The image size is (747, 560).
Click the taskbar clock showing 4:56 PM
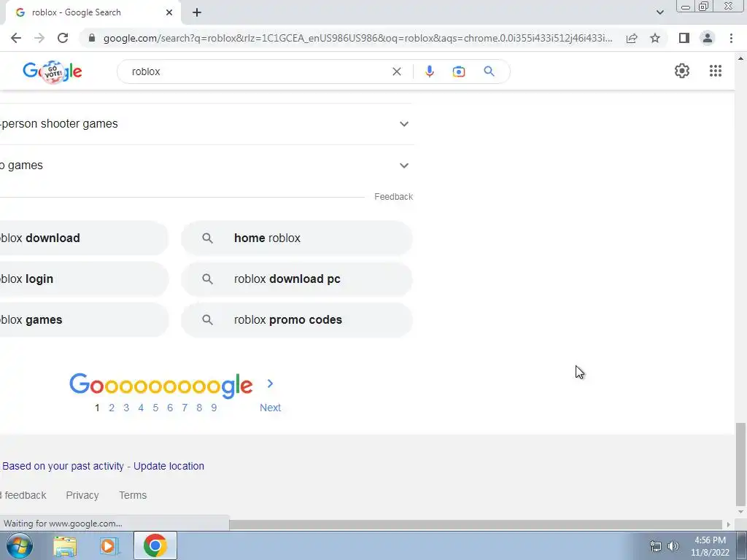point(710,546)
